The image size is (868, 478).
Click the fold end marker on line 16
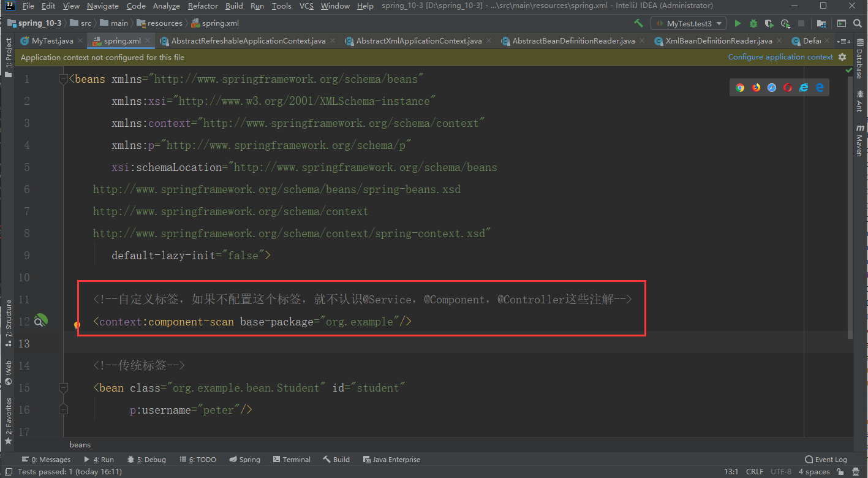pyautogui.click(x=62, y=410)
